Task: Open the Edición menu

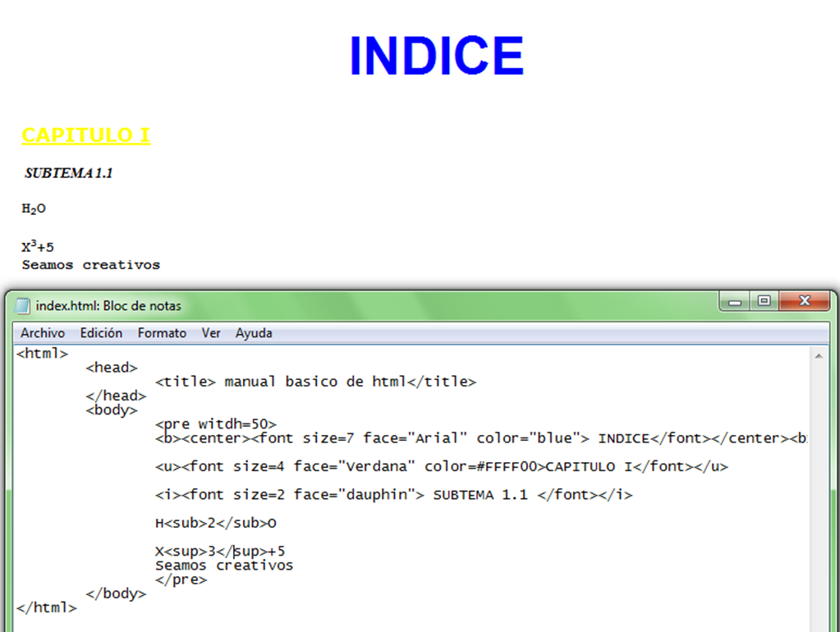Action: (x=101, y=333)
